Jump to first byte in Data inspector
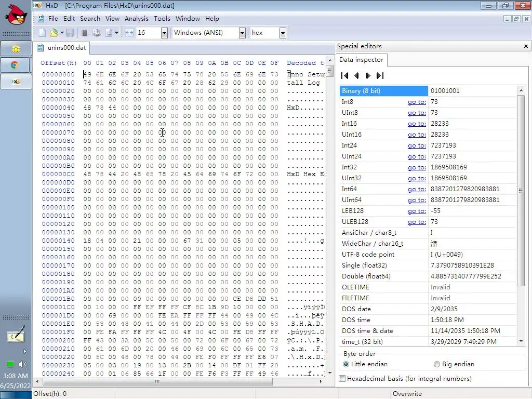Image resolution: width=532 pixels, height=399 pixels. click(345, 76)
